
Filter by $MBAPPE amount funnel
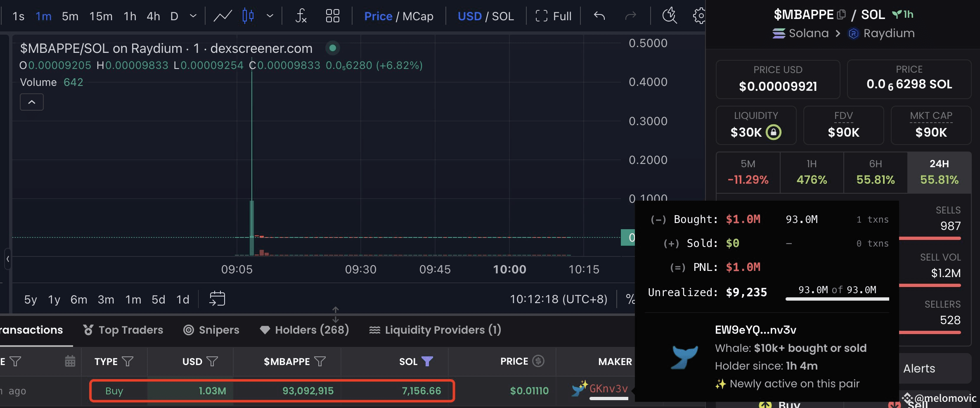pos(320,362)
